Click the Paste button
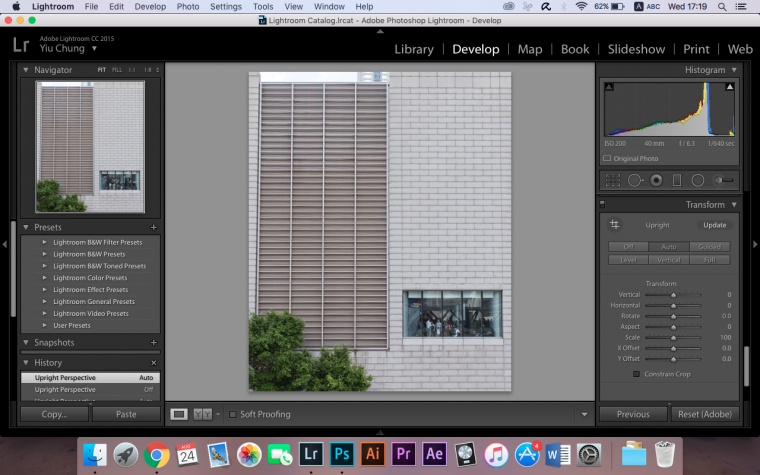Image resolution: width=760 pixels, height=475 pixels. (x=126, y=414)
